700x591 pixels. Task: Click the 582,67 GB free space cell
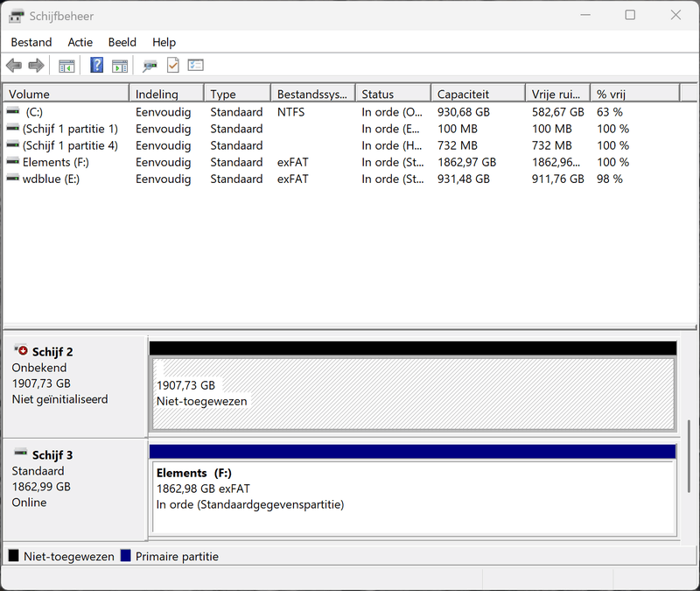(558, 112)
